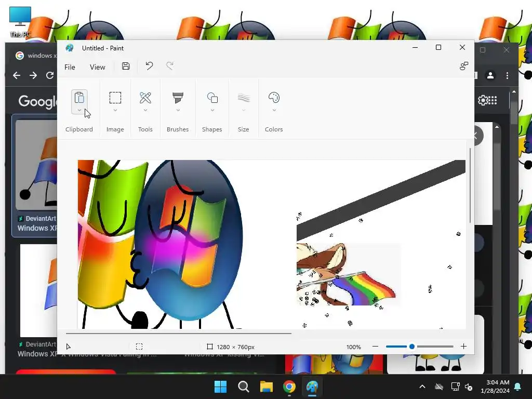Click Paint's vertical scrollbar

(x=470, y=185)
